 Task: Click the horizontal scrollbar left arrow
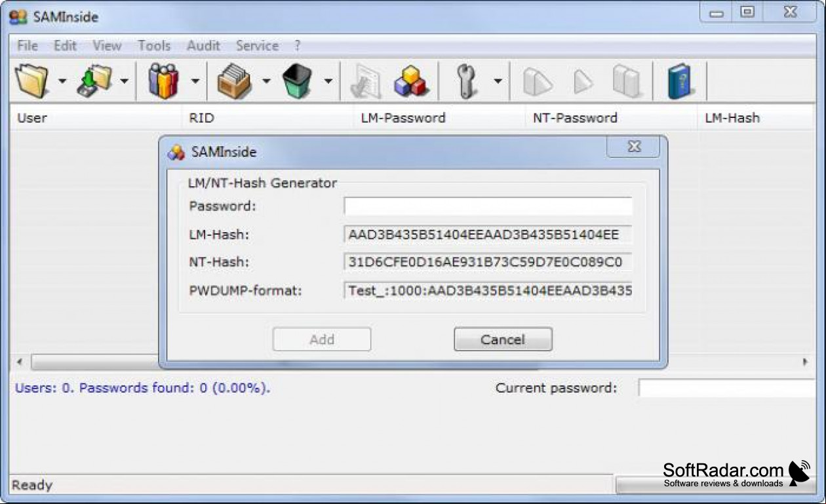point(20,362)
